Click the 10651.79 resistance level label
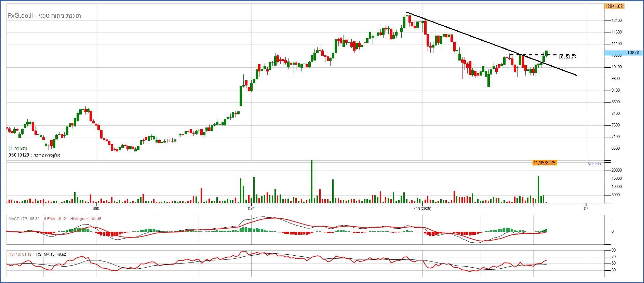This screenshot has width=644, height=283. 567,57
